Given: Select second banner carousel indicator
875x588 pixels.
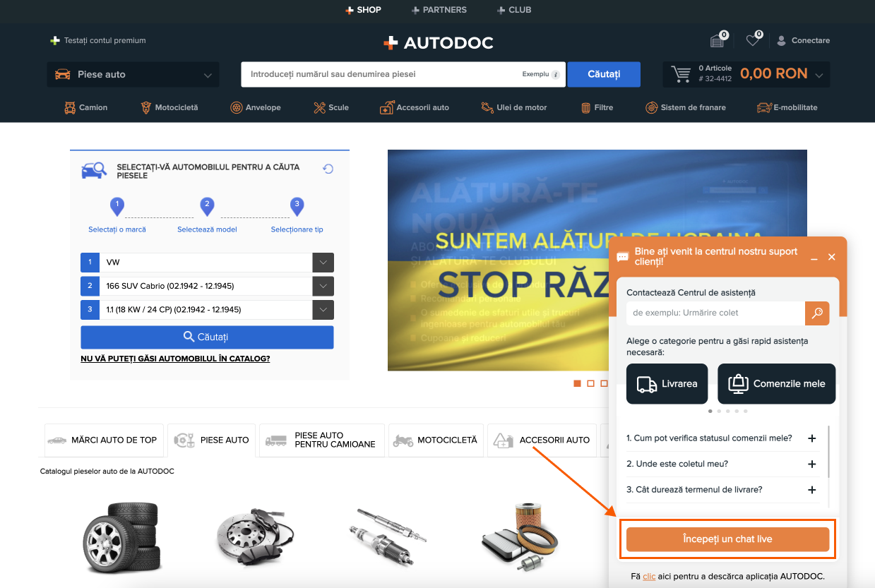Looking at the screenshot, I should (x=590, y=383).
